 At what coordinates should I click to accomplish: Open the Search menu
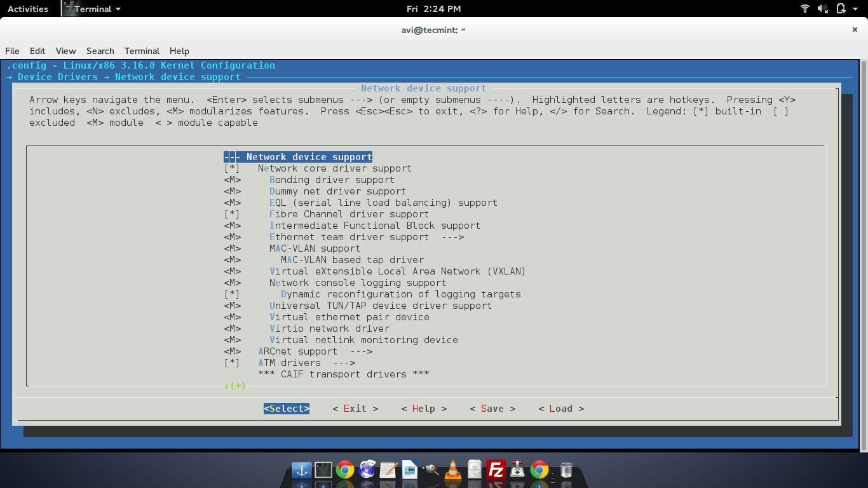pyautogui.click(x=100, y=51)
